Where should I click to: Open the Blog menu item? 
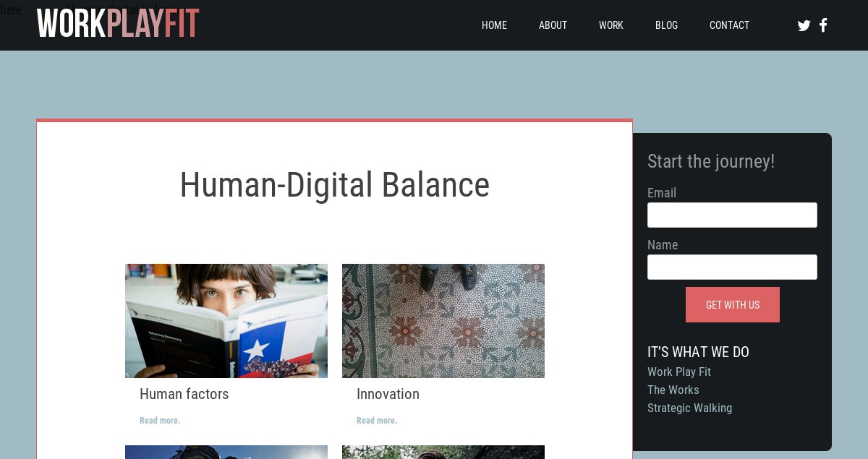(x=666, y=25)
